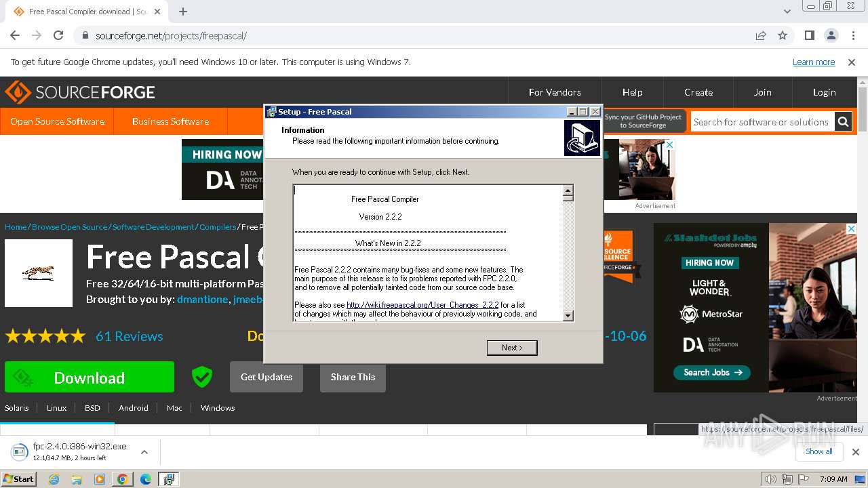Screen dimensions: 868x488
Task: Click Join on SourceForge
Action: coord(763,92)
